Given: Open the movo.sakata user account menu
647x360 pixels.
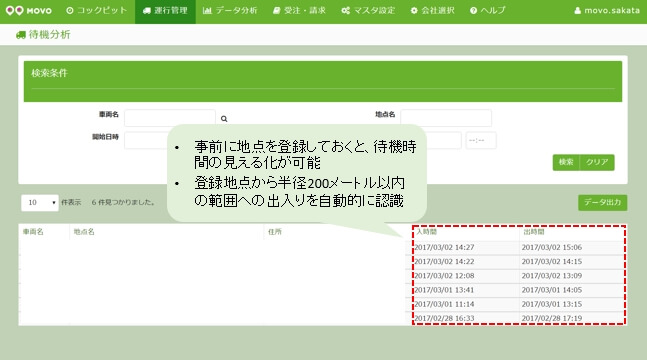Looking at the screenshot, I should click(607, 10).
